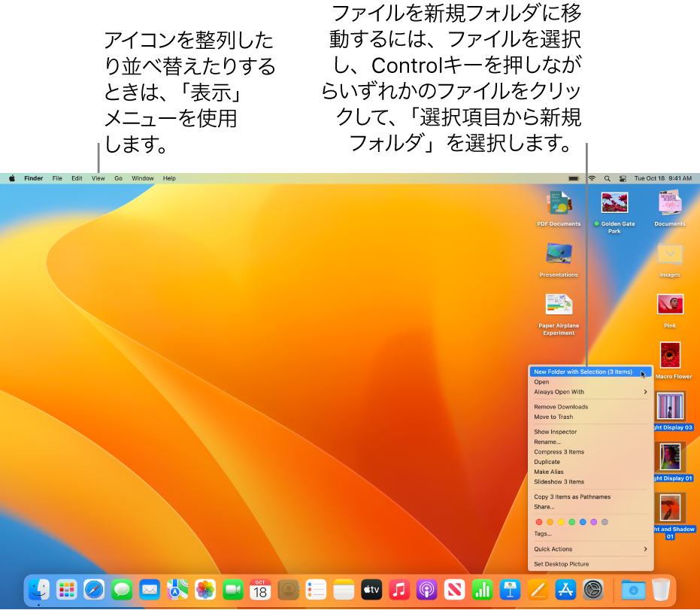
Task: Open System Settings gear in Dock
Action: click(593, 590)
